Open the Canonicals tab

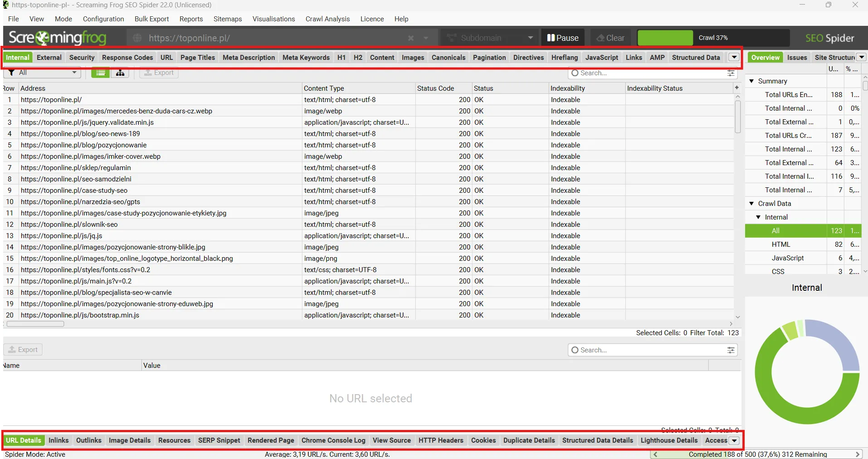pos(449,58)
